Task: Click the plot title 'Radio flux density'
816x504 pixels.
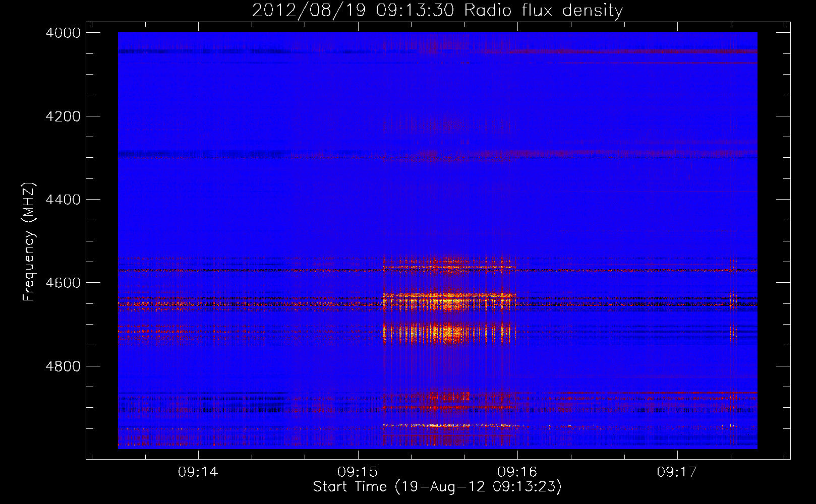Action: [x=543, y=11]
